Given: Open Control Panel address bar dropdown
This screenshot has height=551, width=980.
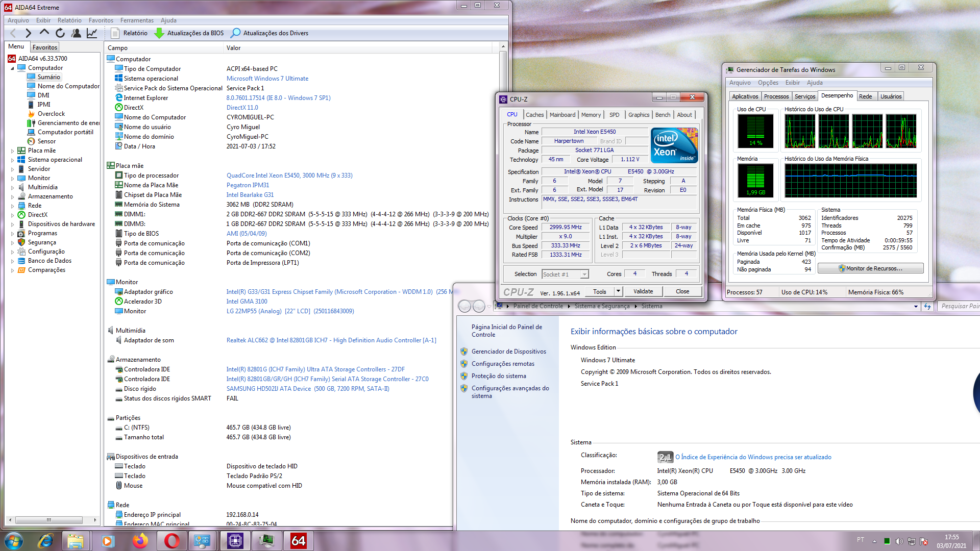Looking at the screenshot, I should click(x=916, y=307).
